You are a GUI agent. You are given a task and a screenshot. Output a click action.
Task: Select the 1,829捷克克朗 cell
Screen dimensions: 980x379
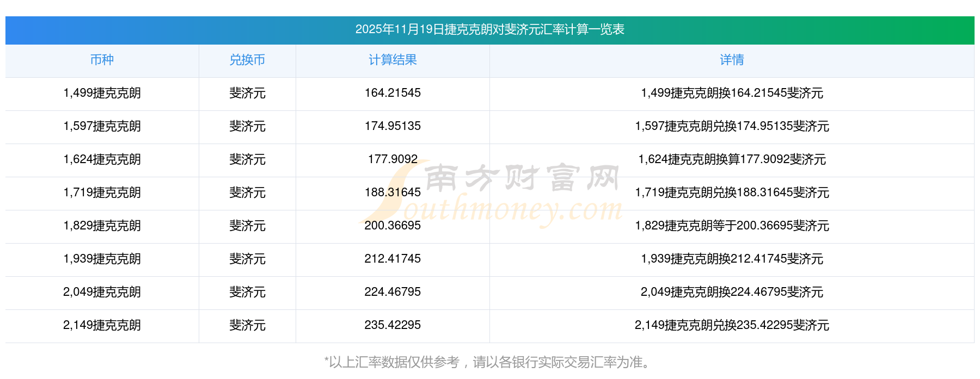click(102, 226)
